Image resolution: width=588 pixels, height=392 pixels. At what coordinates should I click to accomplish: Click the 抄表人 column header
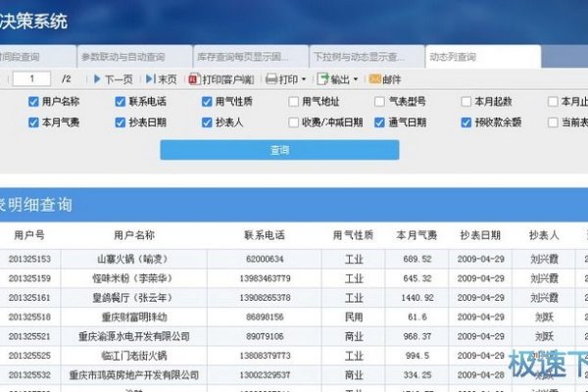(x=544, y=235)
